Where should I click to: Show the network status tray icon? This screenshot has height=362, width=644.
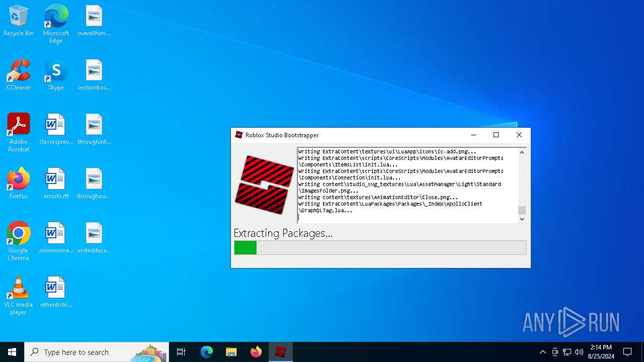click(567, 352)
